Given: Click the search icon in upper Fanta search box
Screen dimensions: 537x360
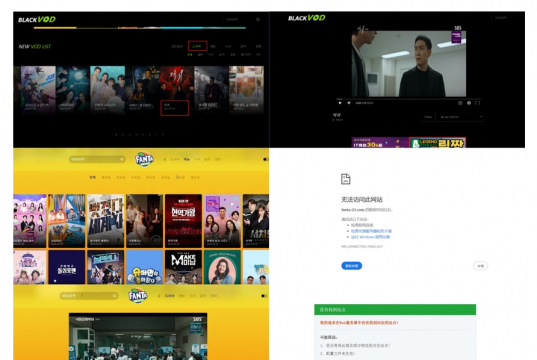Looking at the screenshot, I should [x=122, y=159].
